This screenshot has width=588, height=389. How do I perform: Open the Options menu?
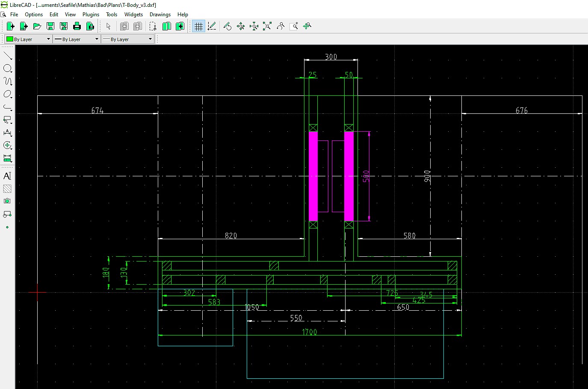(34, 15)
